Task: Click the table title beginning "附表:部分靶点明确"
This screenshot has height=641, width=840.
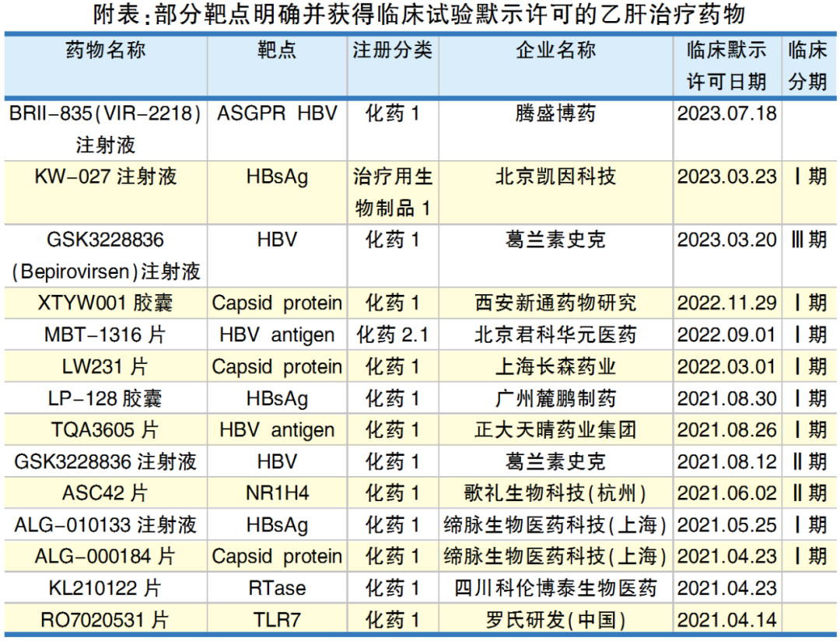Action: [x=419, y=15]
